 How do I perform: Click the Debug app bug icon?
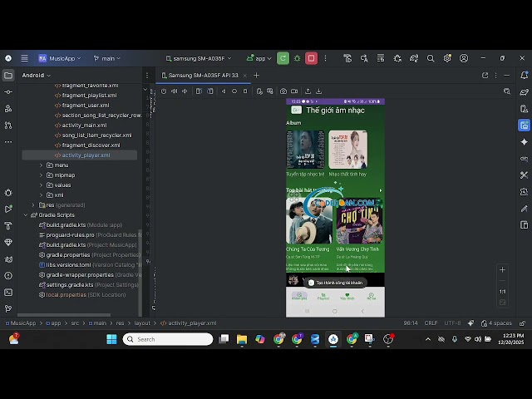297,58
